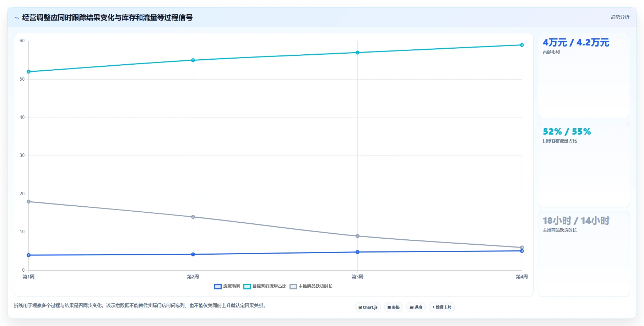This screenshot has height=326, width=644.
Task: Click the trend icon beside the title
Action: (17, 18)
